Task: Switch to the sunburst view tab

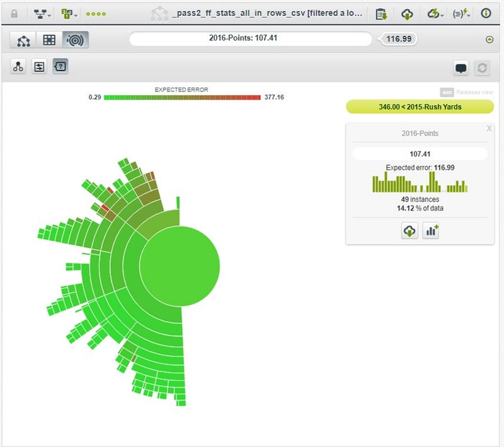Action: pos(75,40)
